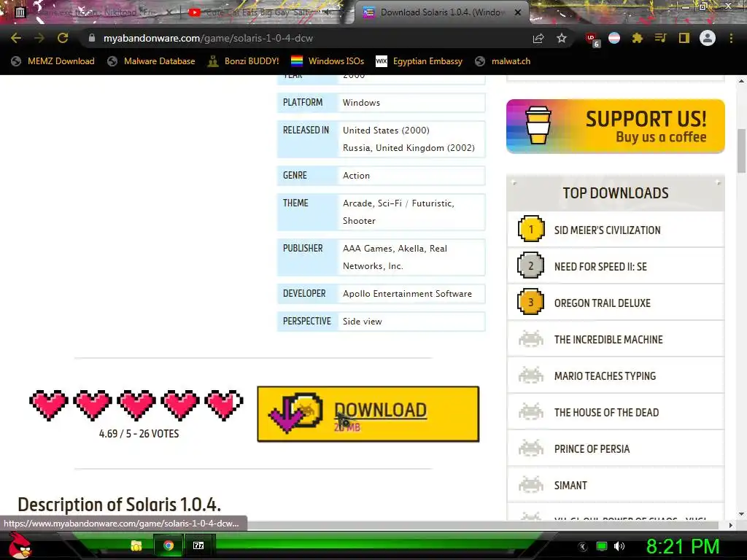Open Need for Speed II: SE link
The height and width of the screenshot is (560, 747).
click(601, 267)
